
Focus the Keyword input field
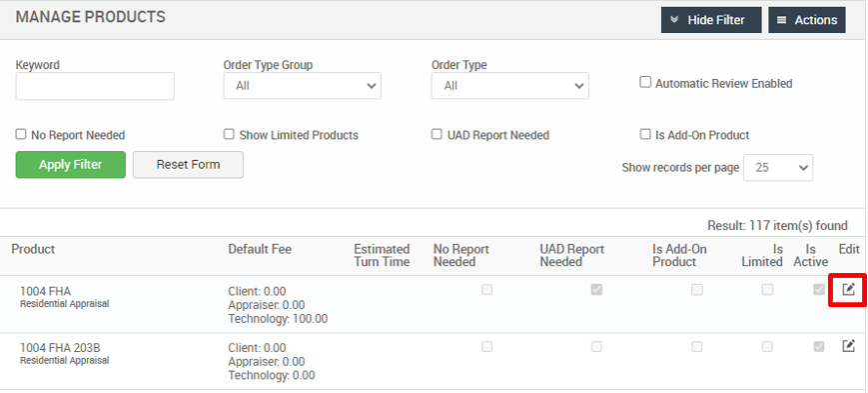point(95,86)
